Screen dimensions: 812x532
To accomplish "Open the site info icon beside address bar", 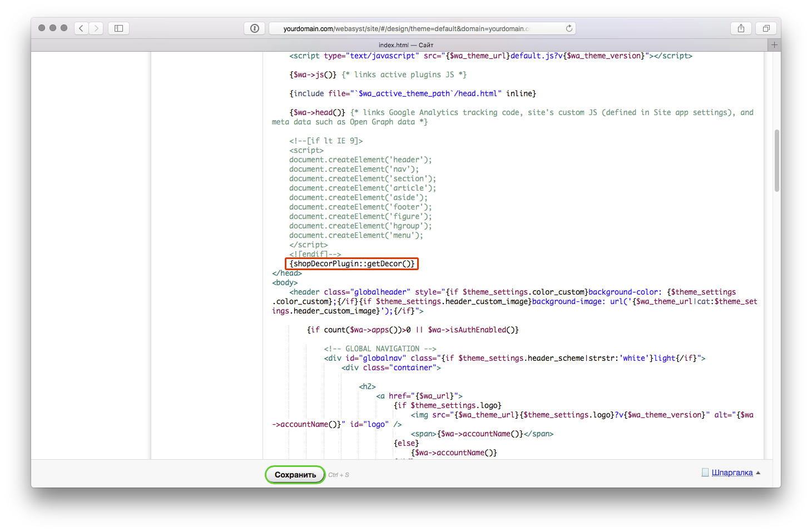I will (x=255, y=28).
